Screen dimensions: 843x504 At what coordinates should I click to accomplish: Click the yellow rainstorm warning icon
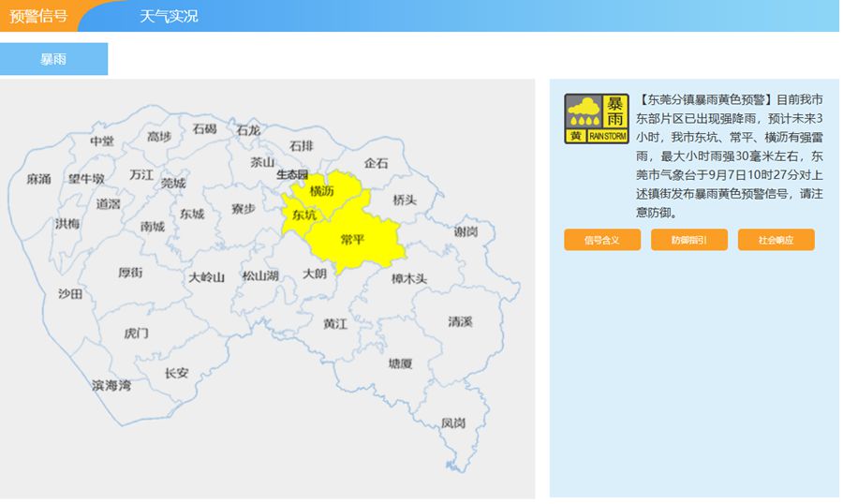tap(597, 118)
